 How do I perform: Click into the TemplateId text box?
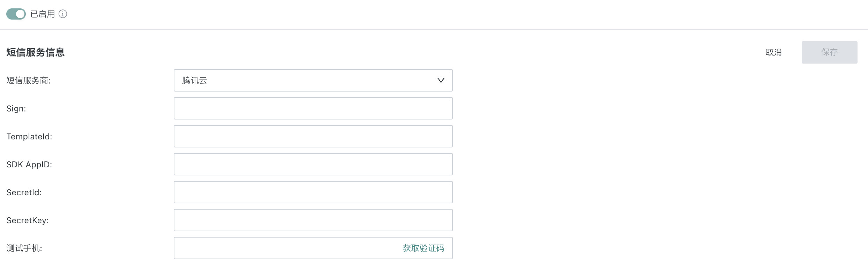click(x=313, y=136)
